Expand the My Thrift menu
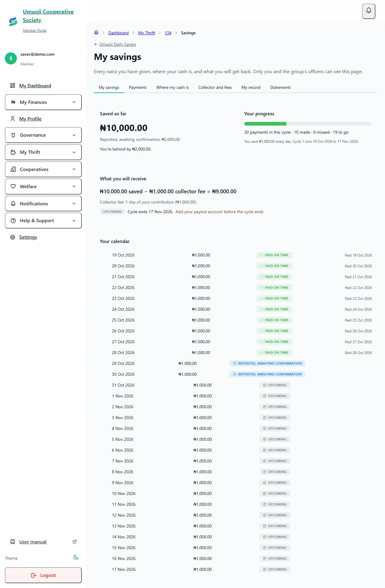This screenshot has width=385, height=588. (x=43, y=152)
